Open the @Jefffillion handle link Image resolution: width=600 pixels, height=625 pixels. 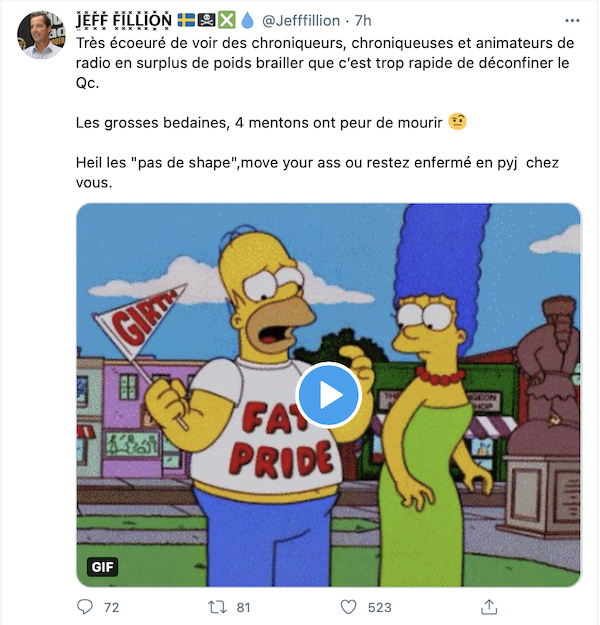click(x=301, y=21)
